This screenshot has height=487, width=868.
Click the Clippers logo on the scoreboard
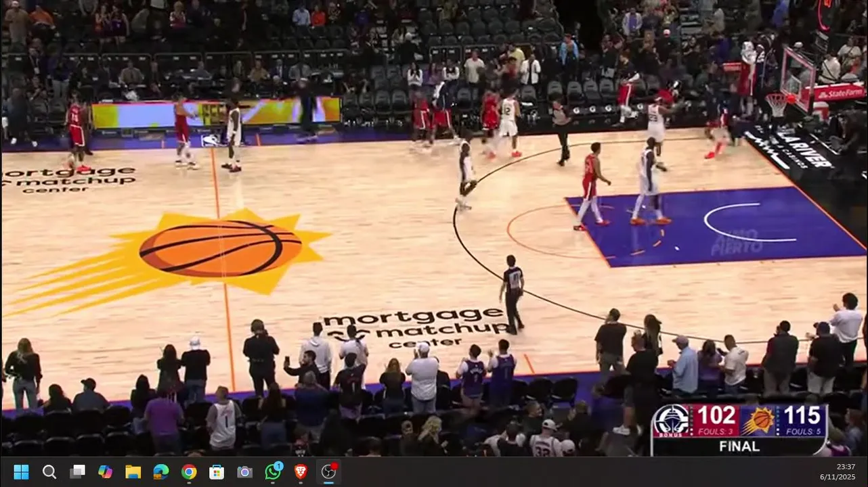click(672, 421)
